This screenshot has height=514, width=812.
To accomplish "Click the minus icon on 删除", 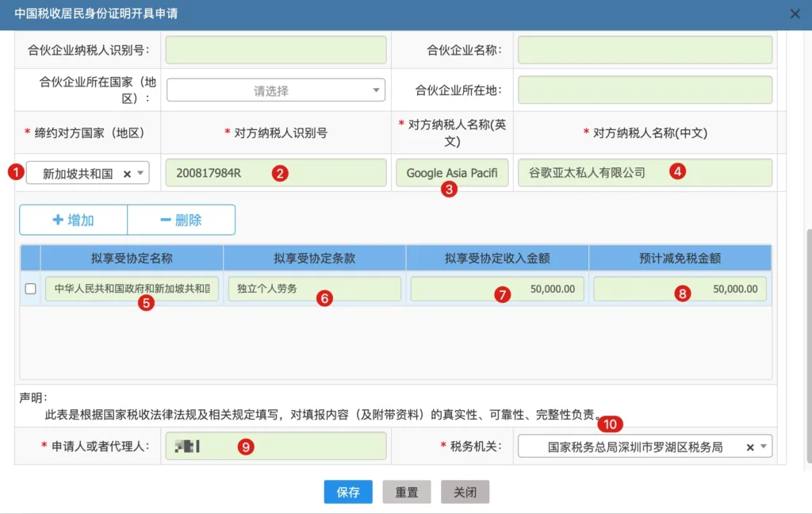I will point(166,220).
